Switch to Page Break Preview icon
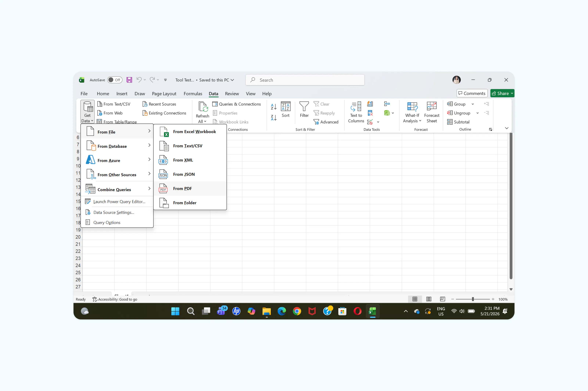Image resolution: width=588 pixels, height=391 pixels. point(442,299)
